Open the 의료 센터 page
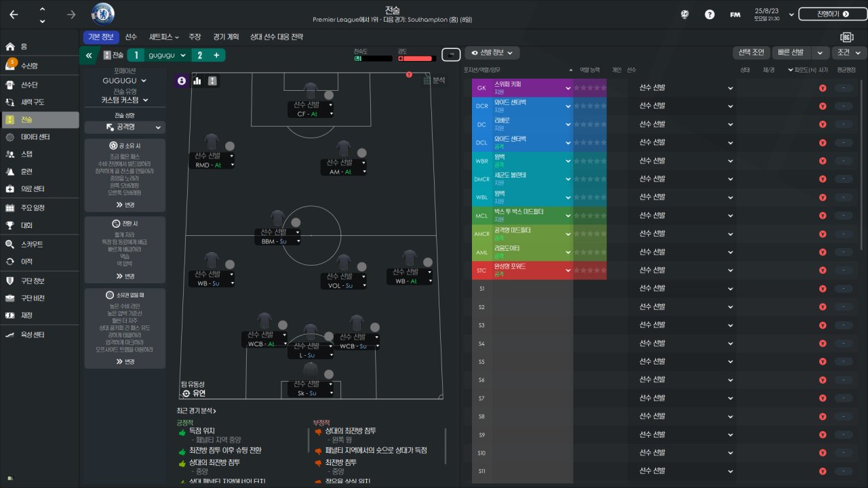This screenshot has width=868, height=488. pos(39,189)
